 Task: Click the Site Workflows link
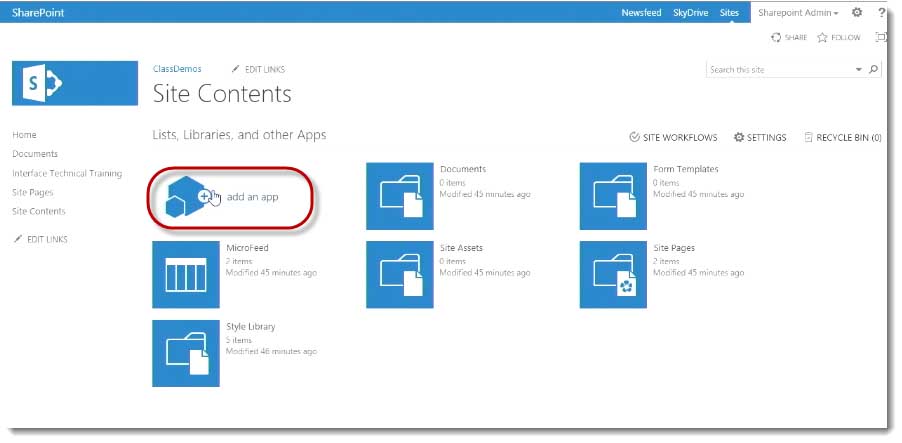pos(673,138)
